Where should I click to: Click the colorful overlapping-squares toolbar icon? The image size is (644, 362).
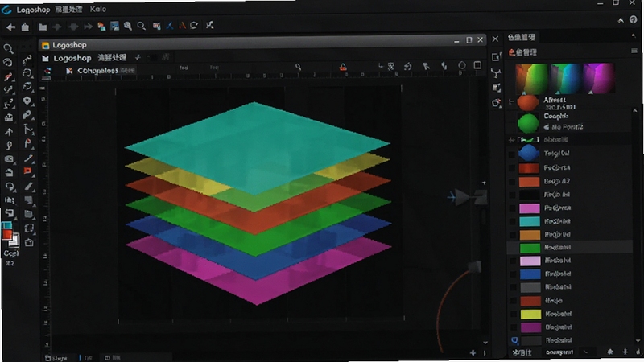point(101,27)
